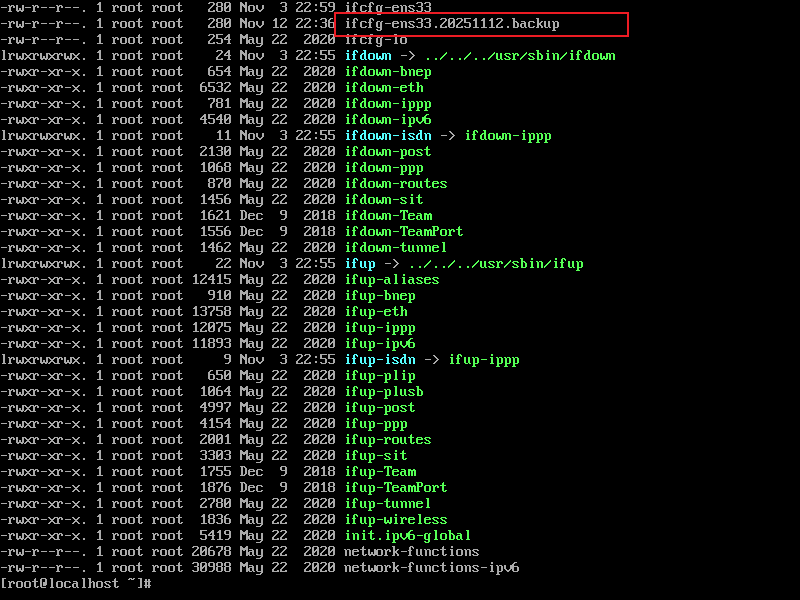Click file size value 30988

211,568
